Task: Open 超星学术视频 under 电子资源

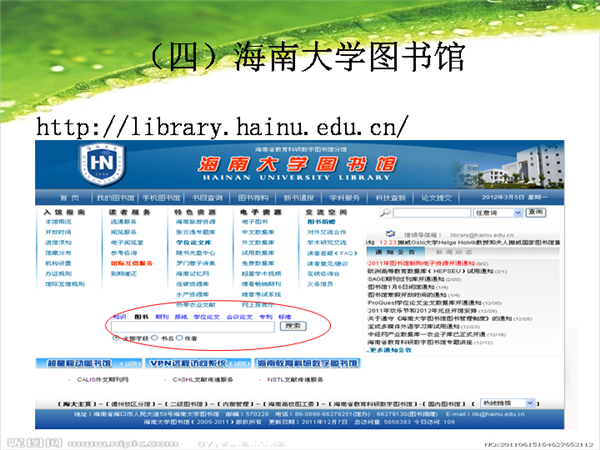Action: pyautogui.click(x=261, y=273)
